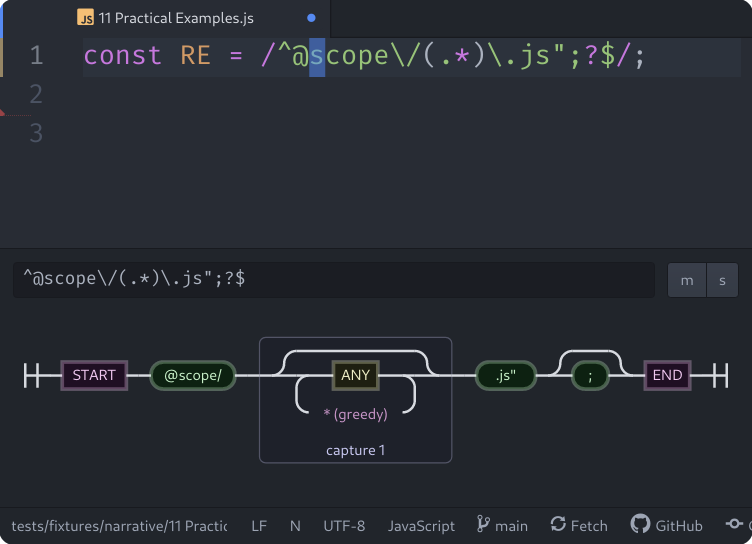Click the git branch icon in status bar
The height and width of the screenshot is (544, 752).
tap(483, 525)
